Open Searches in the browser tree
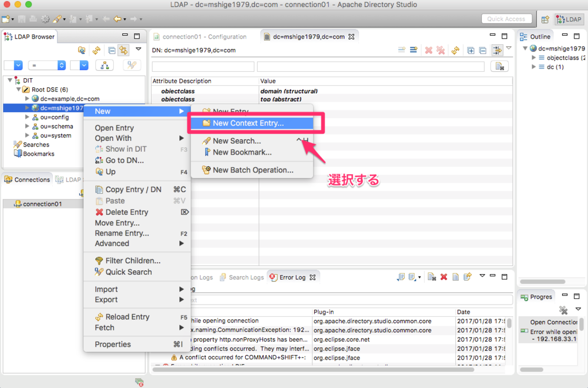This screenshot has height=388, width=588. pyautogui.click(x=32, y=144)
